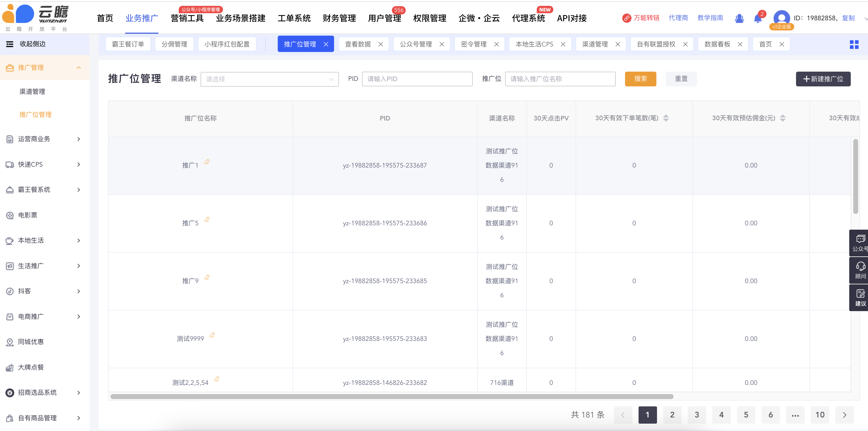Viewport: 868px width, 431px height.
Task: Sort by 30天有效下单笔数 column arrows
Action: 666,118
